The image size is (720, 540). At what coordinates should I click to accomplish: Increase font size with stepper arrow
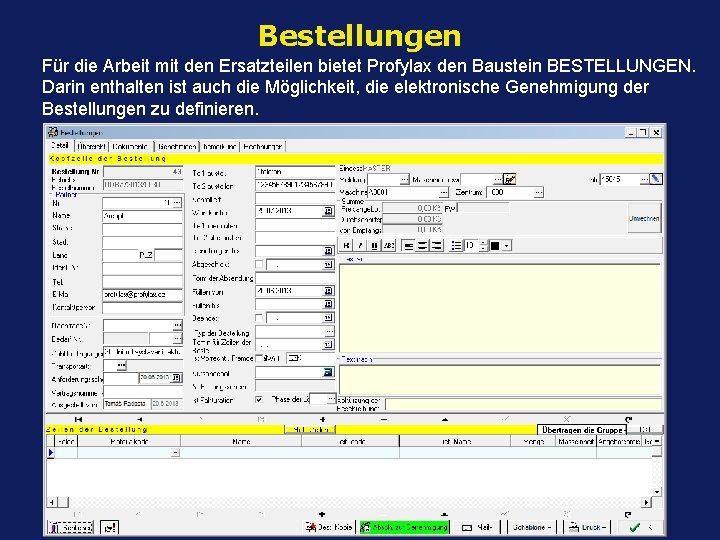483,242
